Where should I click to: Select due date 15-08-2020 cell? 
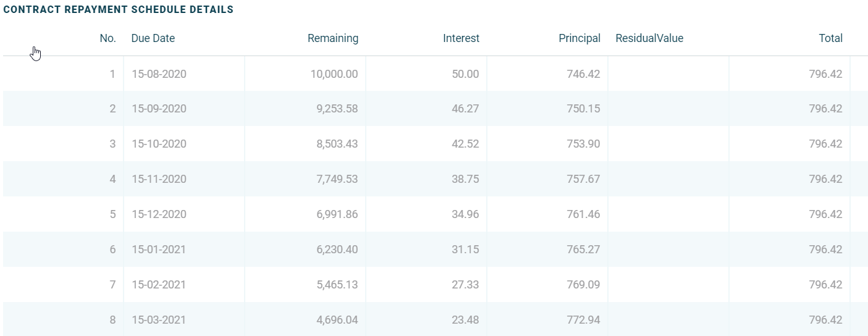(159, 74)
